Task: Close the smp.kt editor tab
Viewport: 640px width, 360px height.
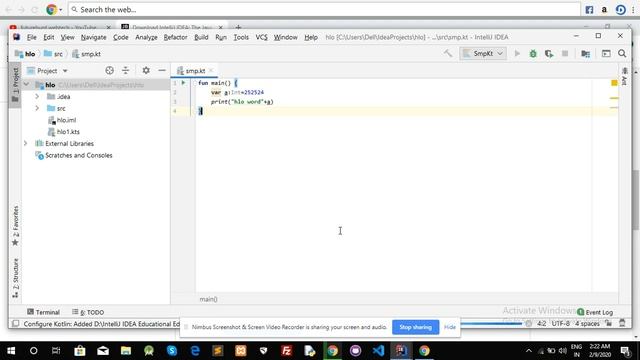Action: [x=211, y=71]
